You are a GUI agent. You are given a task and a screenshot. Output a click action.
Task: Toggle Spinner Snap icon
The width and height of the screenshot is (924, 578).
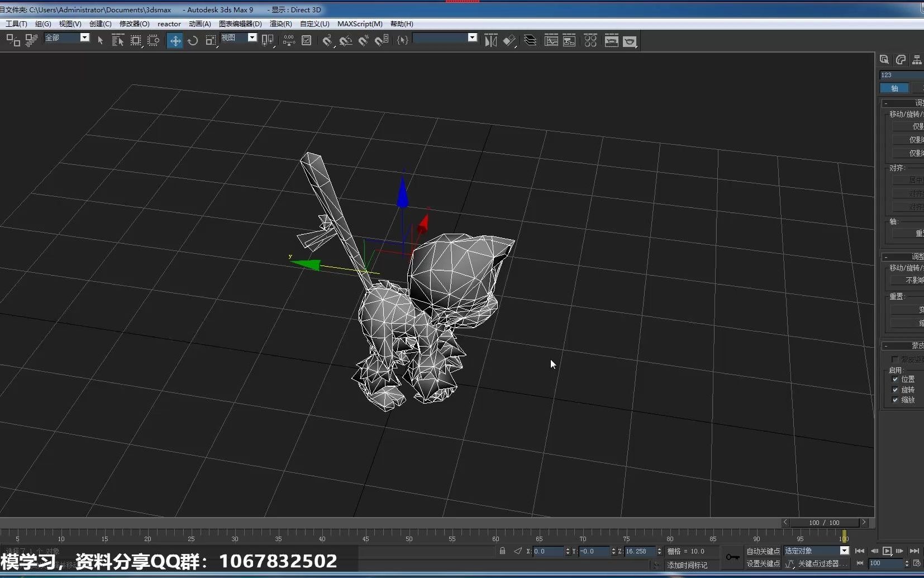[382, 40]
